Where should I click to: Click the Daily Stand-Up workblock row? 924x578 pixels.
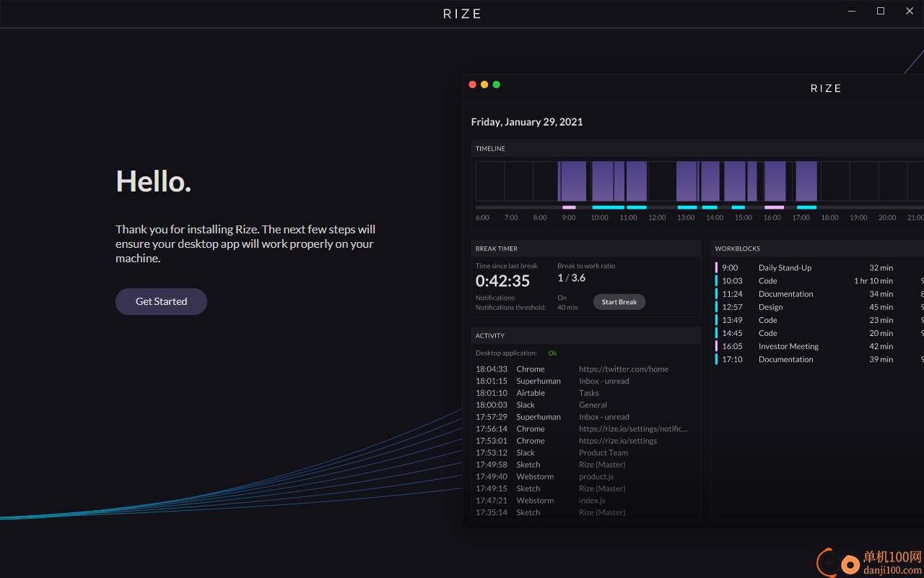(x=819, y=267)
